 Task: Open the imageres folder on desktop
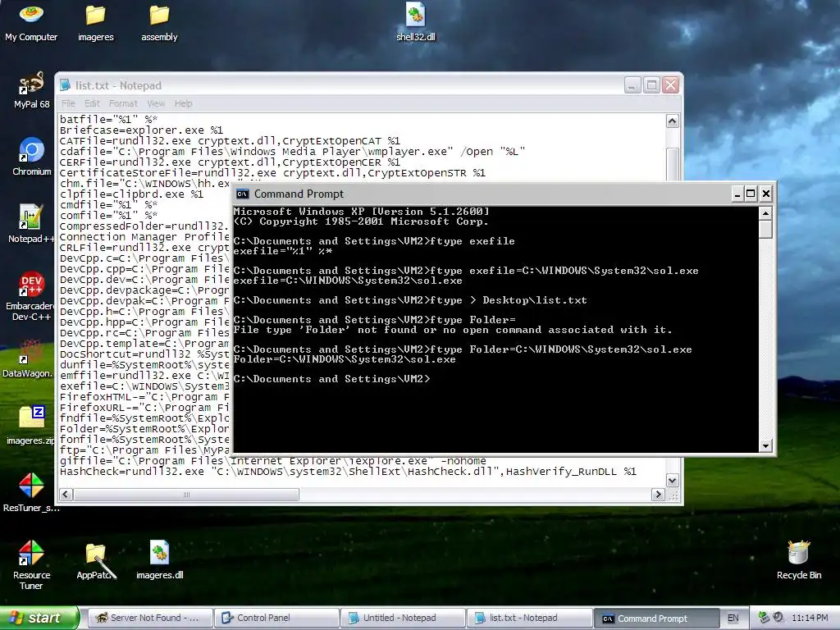pos(95,22)
